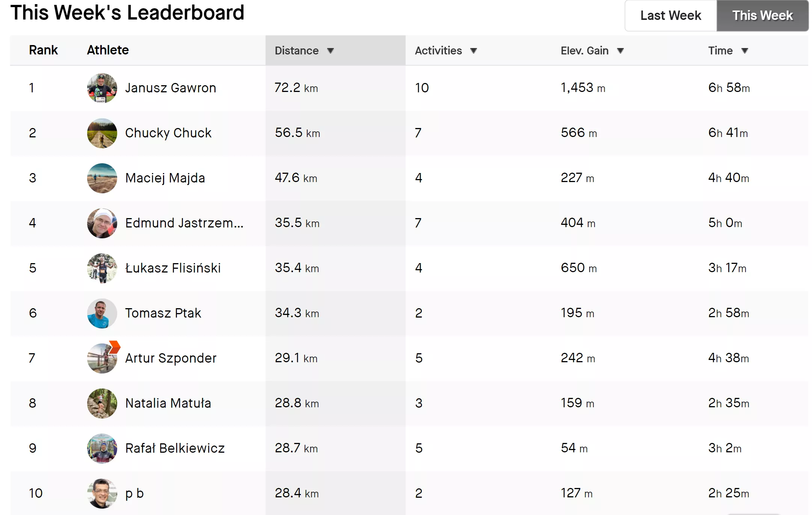Open Łukasz Flisiński's profile picture

[102, 268]
